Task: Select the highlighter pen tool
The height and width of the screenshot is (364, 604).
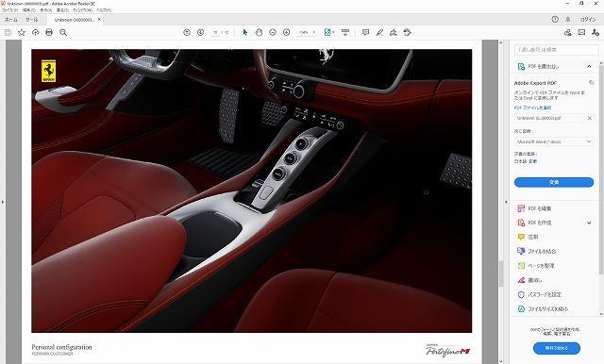Action: point(379,33)
